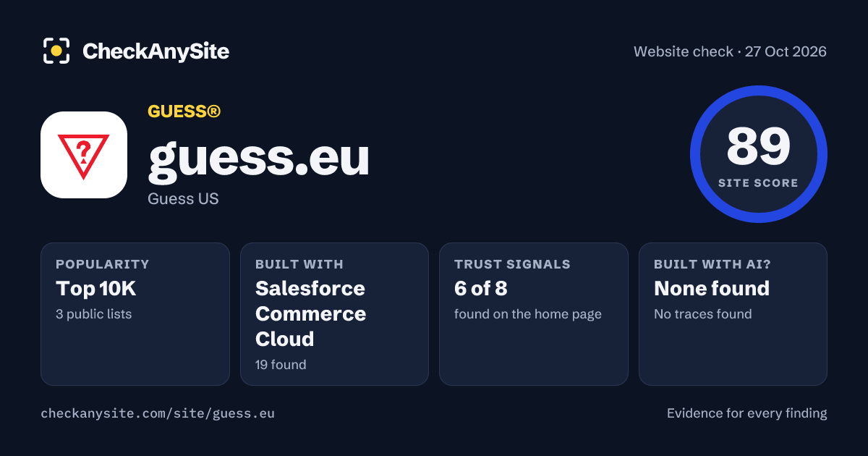The width and height of the screenshot is (868, 456).
Task: Click the BUILT WITH AI? heading label
Action: 712,264
